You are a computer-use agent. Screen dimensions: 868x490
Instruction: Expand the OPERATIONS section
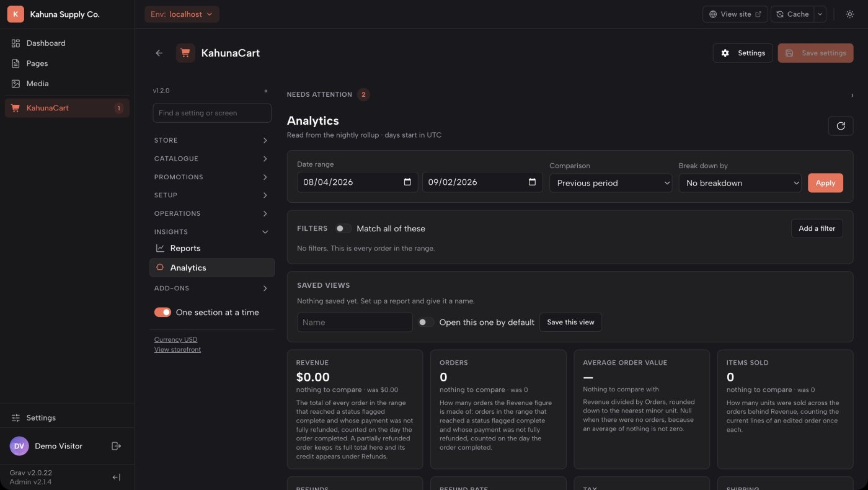pos(211,213)
